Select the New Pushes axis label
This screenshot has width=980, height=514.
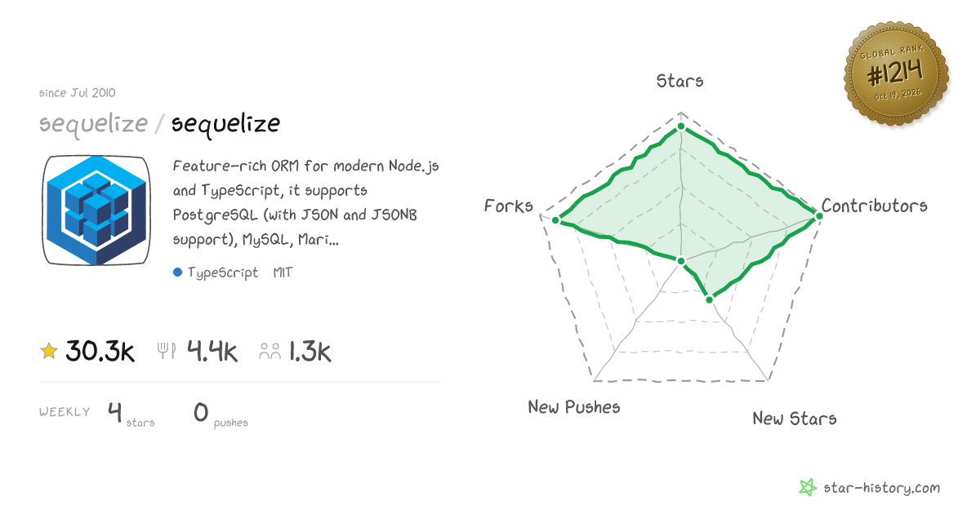coord(574,406)
